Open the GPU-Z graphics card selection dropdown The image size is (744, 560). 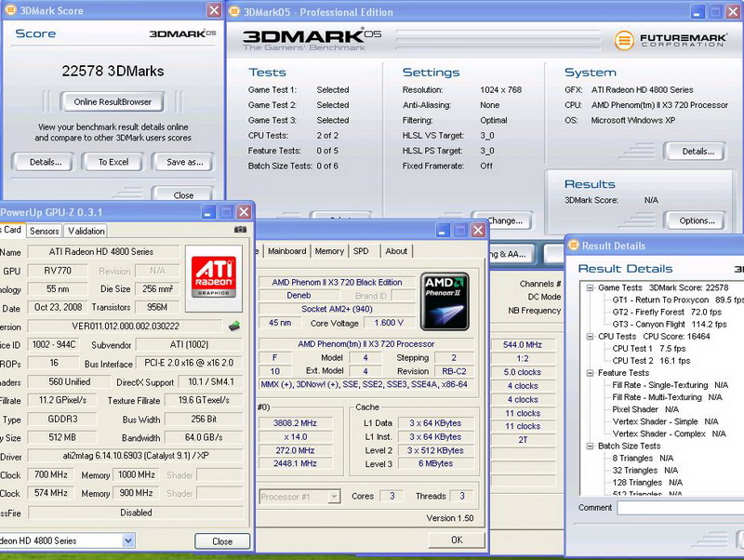coord(127,540)
